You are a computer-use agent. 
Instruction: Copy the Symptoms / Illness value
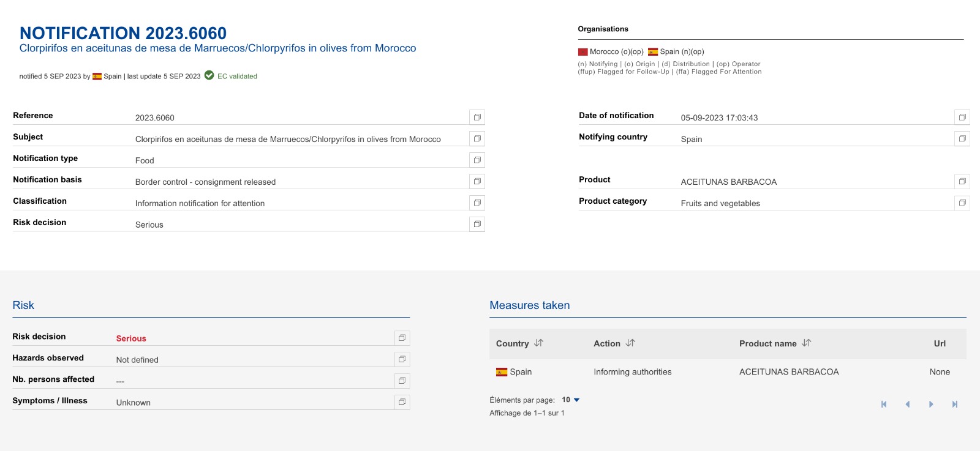[402, 402]
